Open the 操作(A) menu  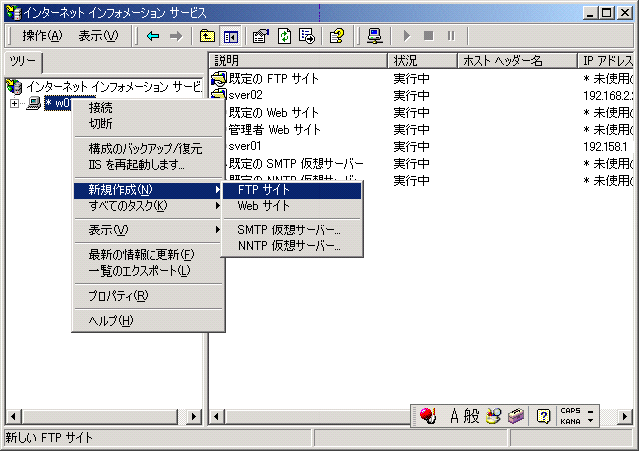click(42, 36)
